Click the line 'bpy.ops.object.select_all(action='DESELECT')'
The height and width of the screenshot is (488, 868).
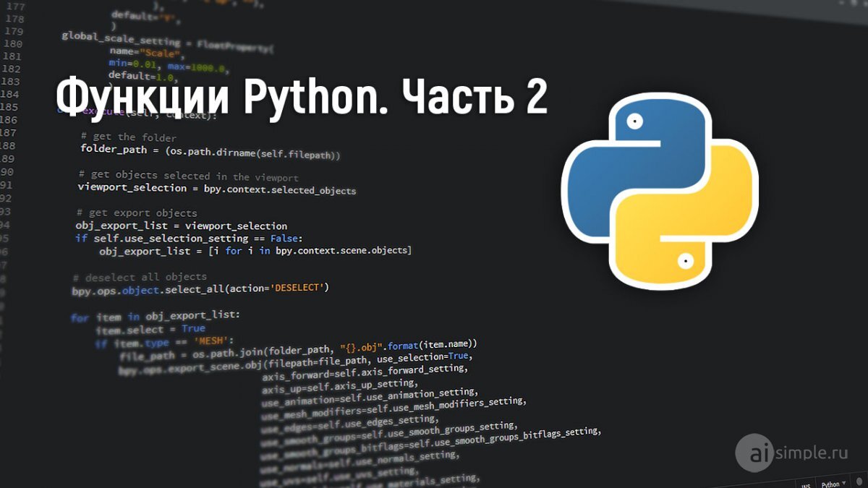200,290
